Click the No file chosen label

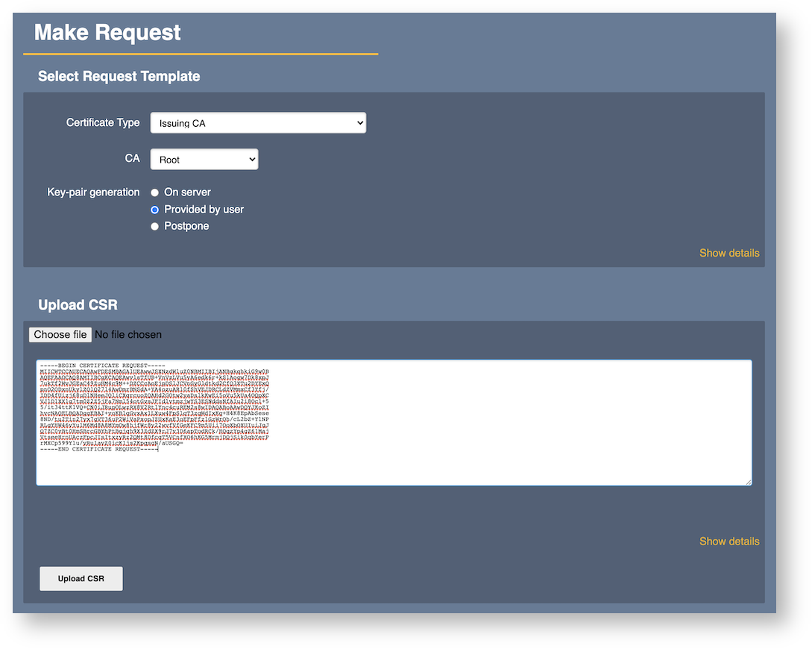(128, 334)
